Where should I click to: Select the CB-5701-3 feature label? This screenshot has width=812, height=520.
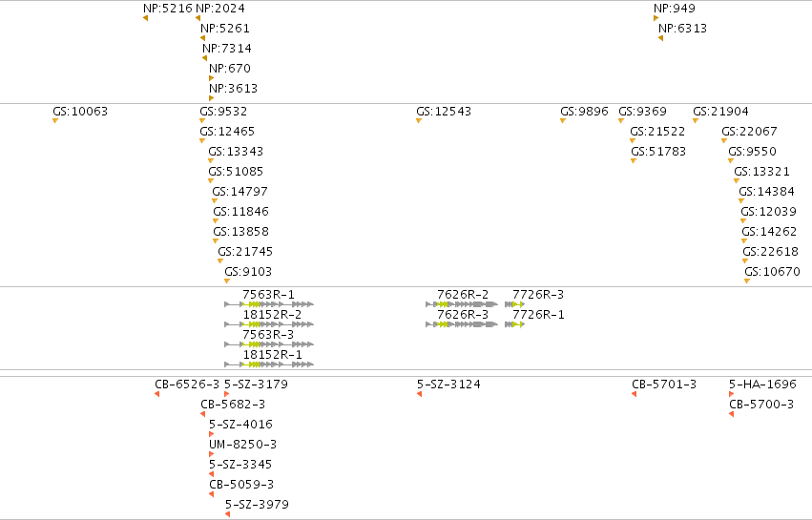(x=664, y=385)
